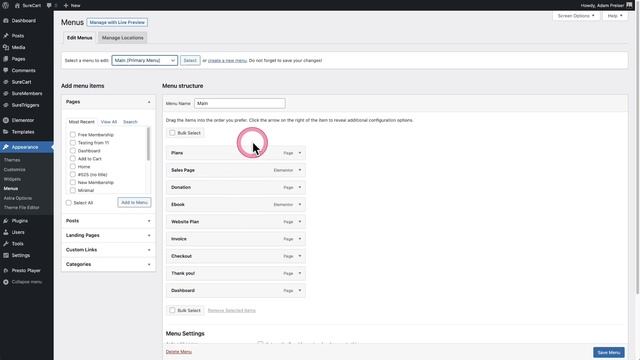Screen dimensions: 640x360
Task: Check the Add to Cart checkbox
Action: click(x=73, y=158)
